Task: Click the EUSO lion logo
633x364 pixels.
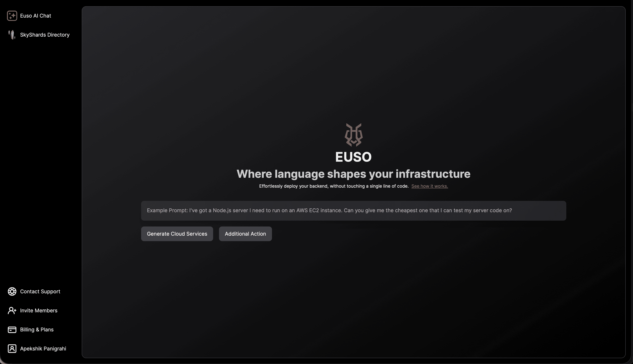Action: tap(353, 135)
